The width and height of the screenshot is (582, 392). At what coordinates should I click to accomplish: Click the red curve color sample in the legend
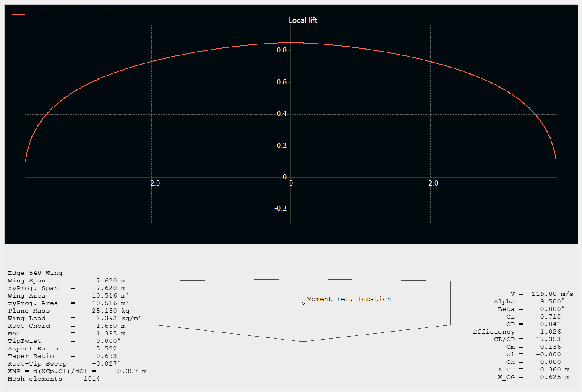[x=19, y=13]
